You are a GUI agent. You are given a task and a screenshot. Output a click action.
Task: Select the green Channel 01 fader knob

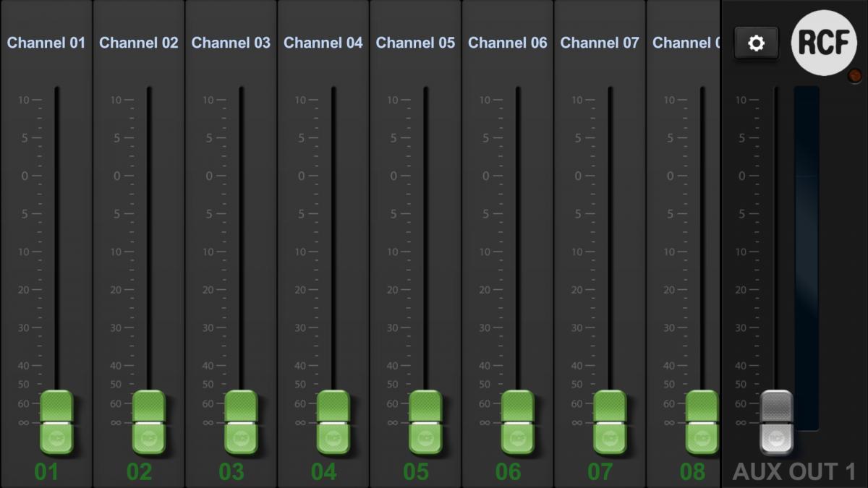(x=56, y=422)
